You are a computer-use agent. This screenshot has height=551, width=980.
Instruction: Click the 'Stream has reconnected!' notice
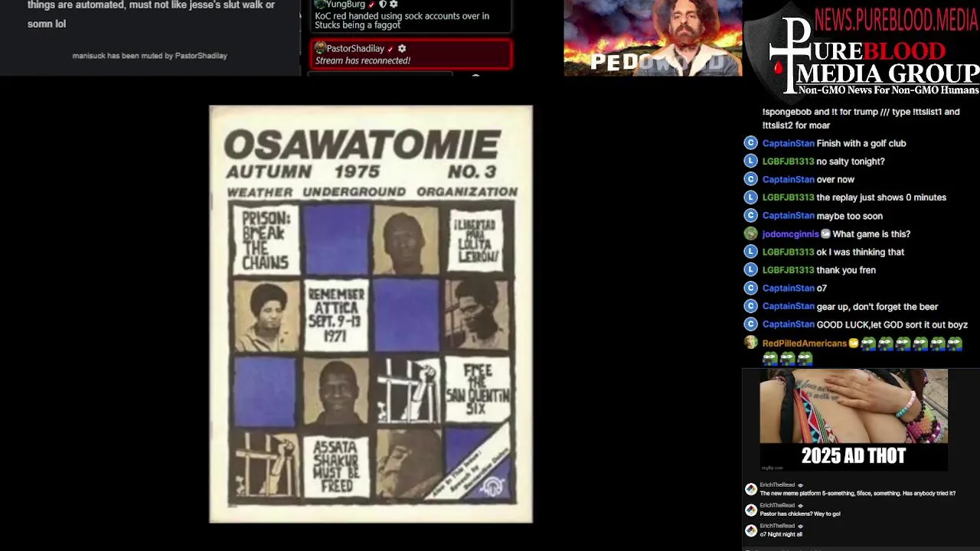(x=363, y=60)
